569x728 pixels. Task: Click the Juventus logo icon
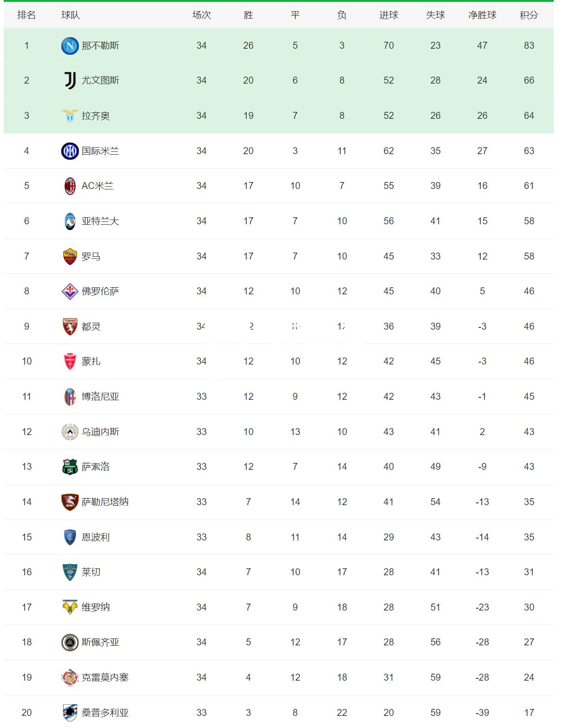(x=70, y=80)
